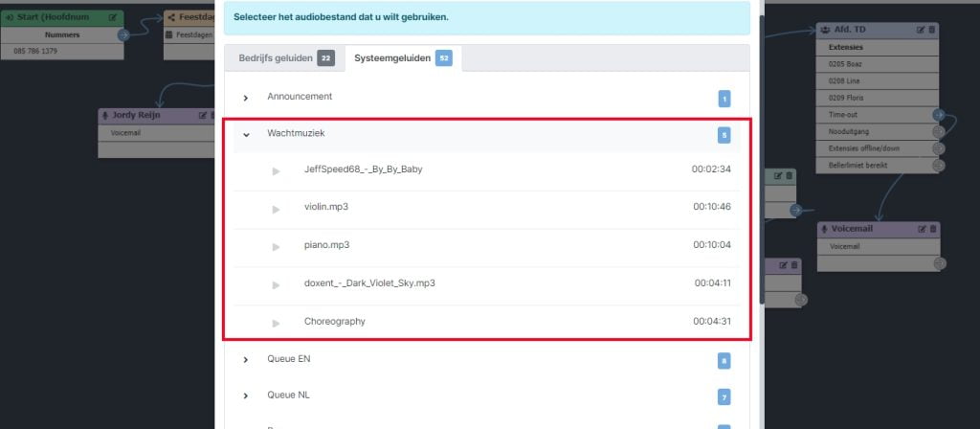This screenshot has width=980, height=429.
Task: Click the Queue EN count badge
Action: [x=724, y=361]
